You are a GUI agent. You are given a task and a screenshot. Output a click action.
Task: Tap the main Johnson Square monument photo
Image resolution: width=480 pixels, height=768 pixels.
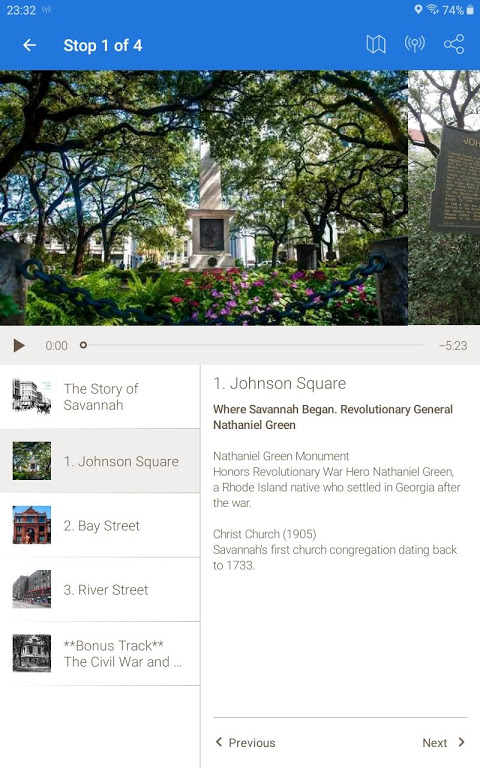[x=204, y=198]
